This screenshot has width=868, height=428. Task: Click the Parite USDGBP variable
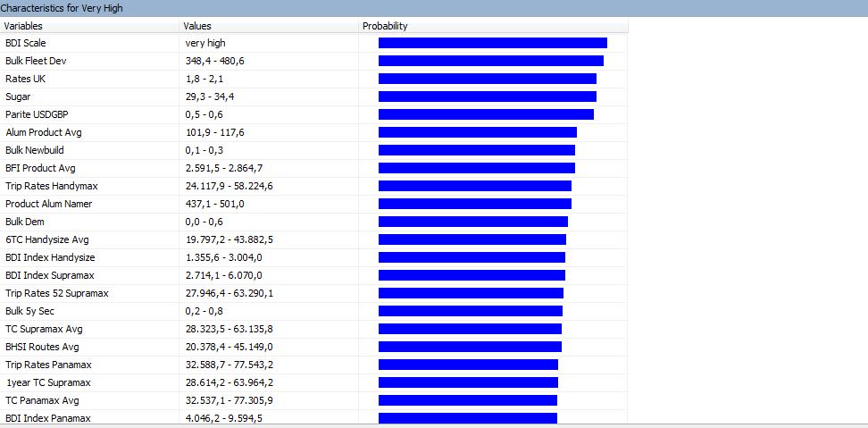(38, 114)
